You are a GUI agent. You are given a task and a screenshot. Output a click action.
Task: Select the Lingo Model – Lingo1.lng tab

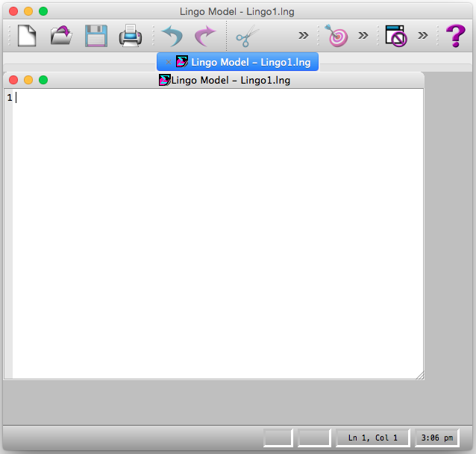click(x=237, y=62)
